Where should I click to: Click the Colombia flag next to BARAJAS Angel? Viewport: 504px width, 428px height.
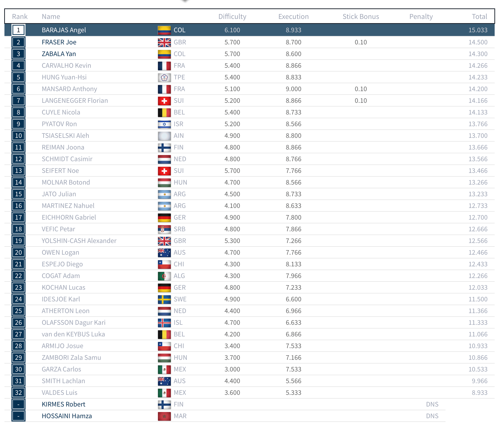point(164,30)
